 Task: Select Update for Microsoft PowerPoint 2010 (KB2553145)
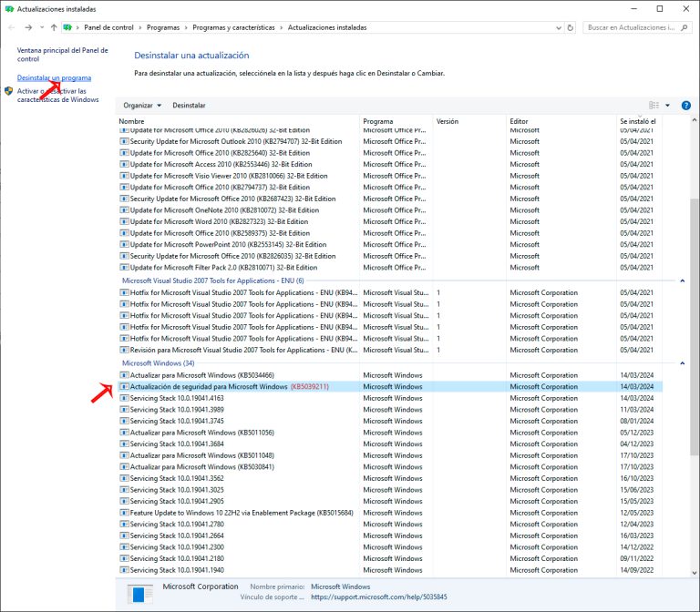[x=390, y=244]
